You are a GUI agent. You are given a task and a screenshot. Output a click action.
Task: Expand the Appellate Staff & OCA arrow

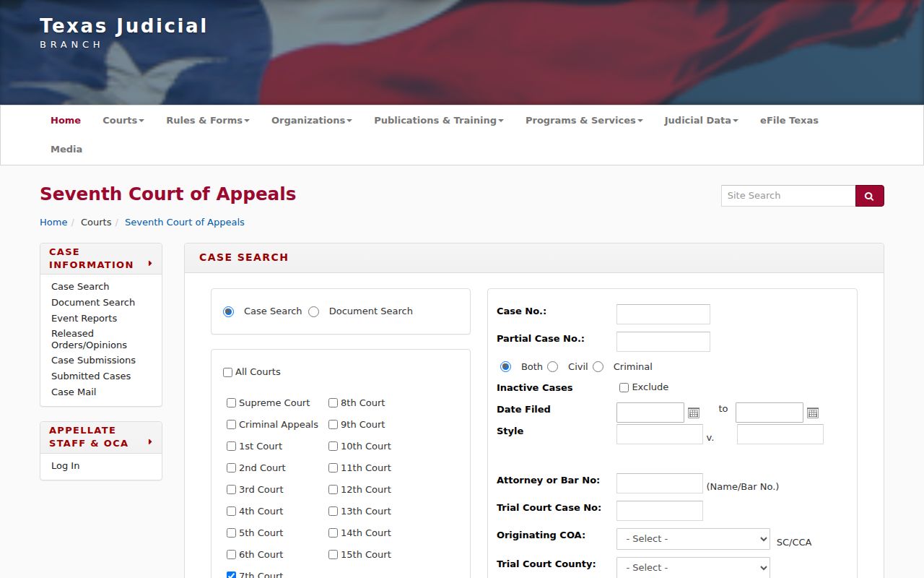[x=150, y=442]
